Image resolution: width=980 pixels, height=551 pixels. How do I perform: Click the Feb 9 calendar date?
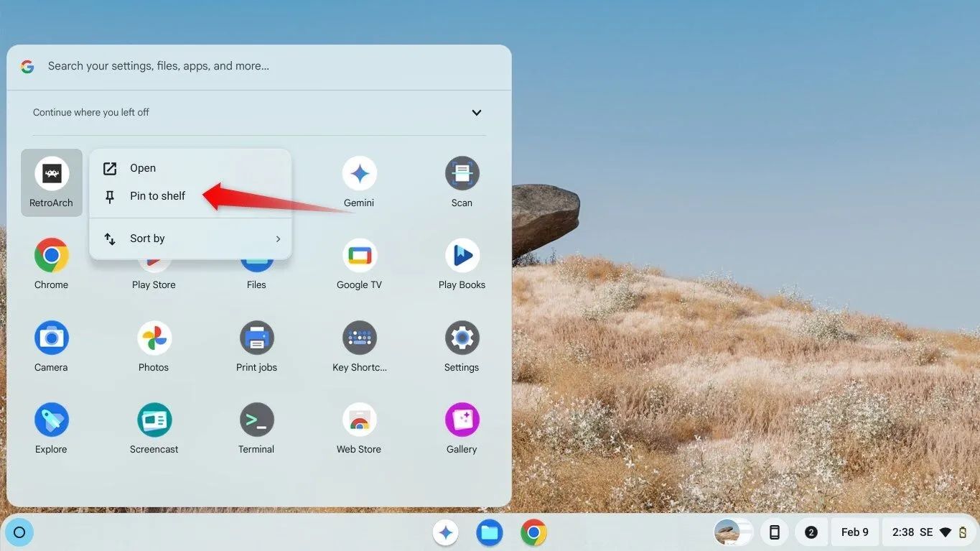tap(854, 532)
